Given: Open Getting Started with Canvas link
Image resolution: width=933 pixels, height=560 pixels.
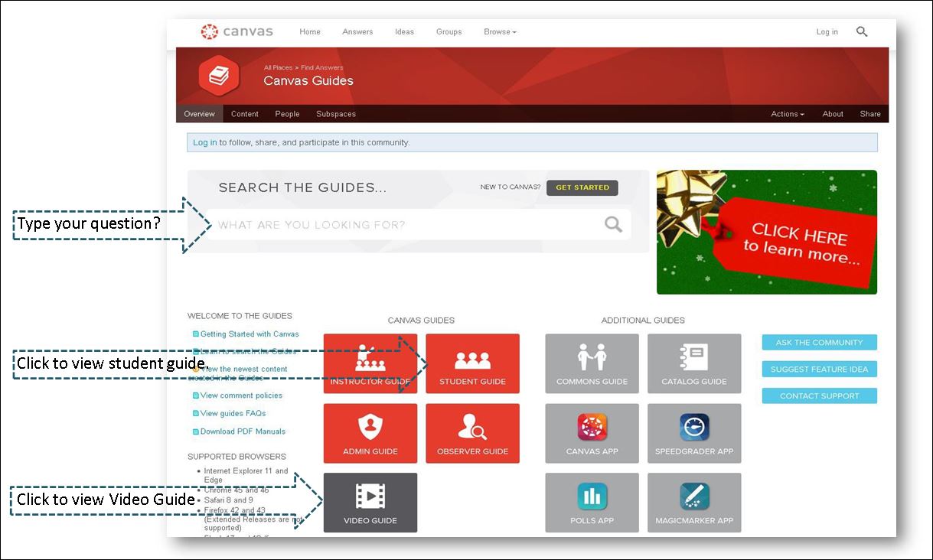Looking at the screenshot, I should (x=250, y=334).
